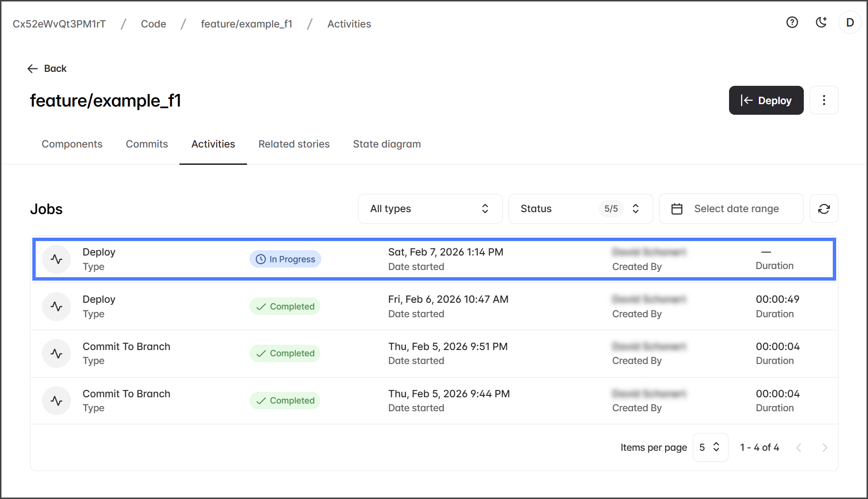This screenshot has width=868, height=499.
Task: Open the Select date range picker
Action: (730, 209)
